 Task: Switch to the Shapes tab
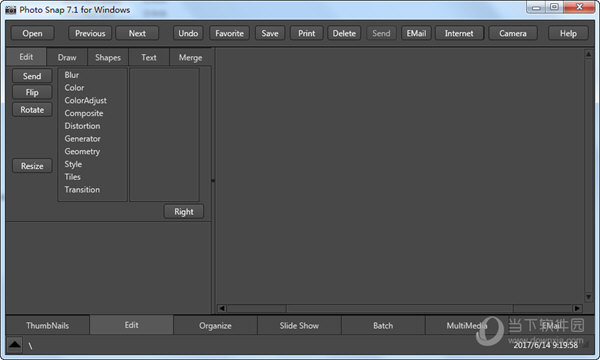[108, 58]
